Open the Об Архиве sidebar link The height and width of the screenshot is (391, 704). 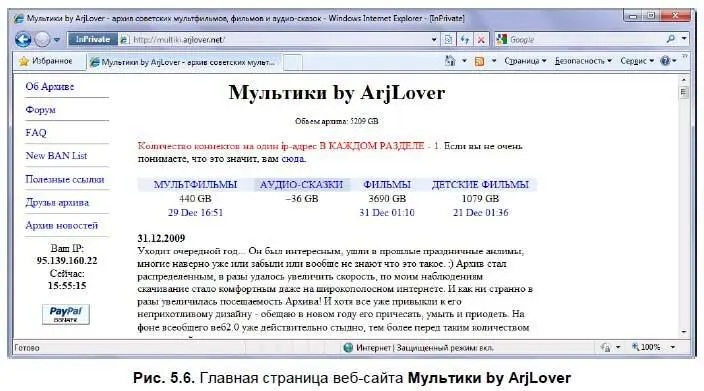pyautogui.click(x=49, y=87)
